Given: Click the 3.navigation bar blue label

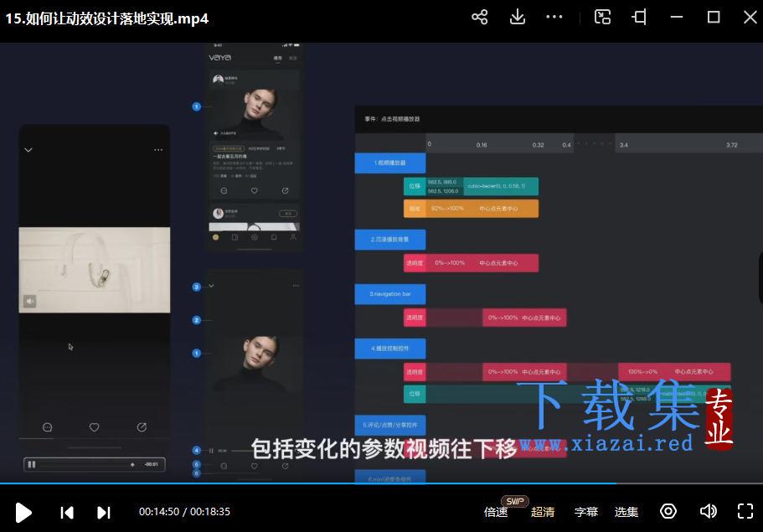Looking at the screenshot, I should (x=390, y=294).
